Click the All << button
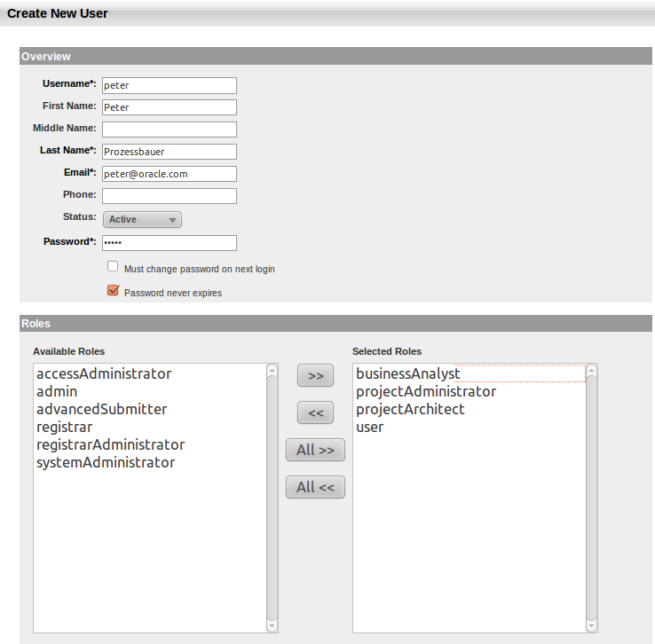Screen dimensions: 655x644 pos(315,487)
